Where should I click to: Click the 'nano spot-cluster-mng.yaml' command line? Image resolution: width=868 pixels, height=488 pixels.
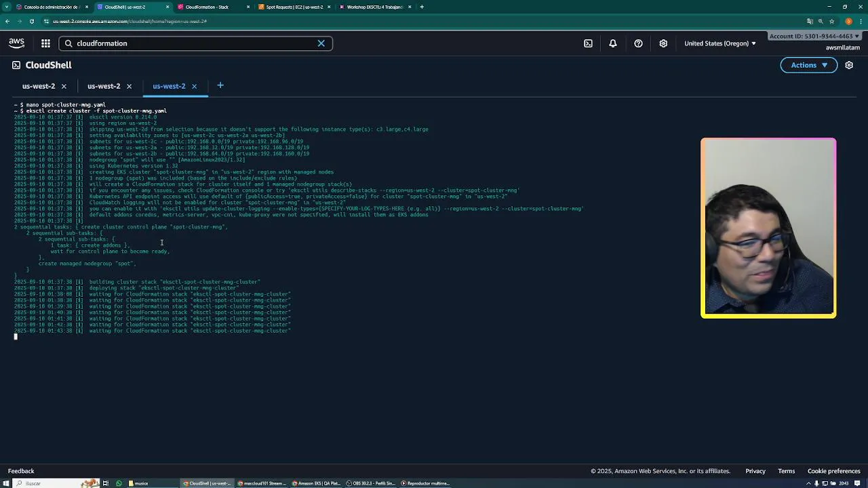click(x=66, y=104)
